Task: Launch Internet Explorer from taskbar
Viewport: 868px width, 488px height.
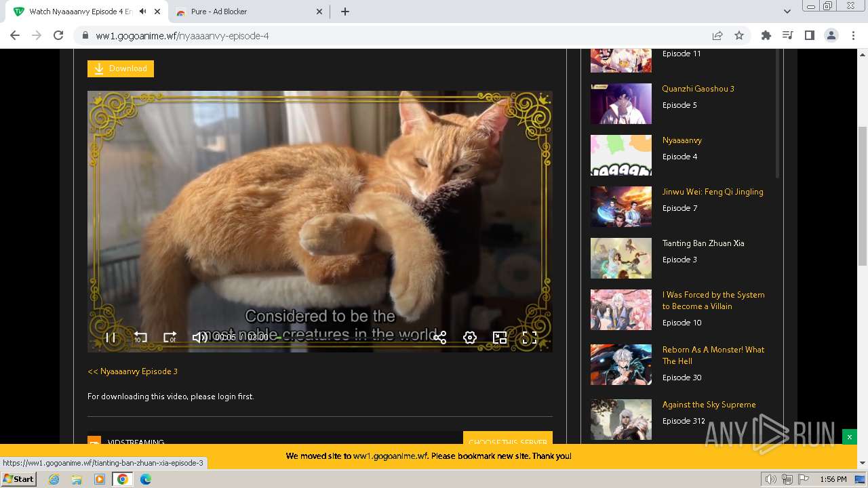Action: click(x=54, y=479)
